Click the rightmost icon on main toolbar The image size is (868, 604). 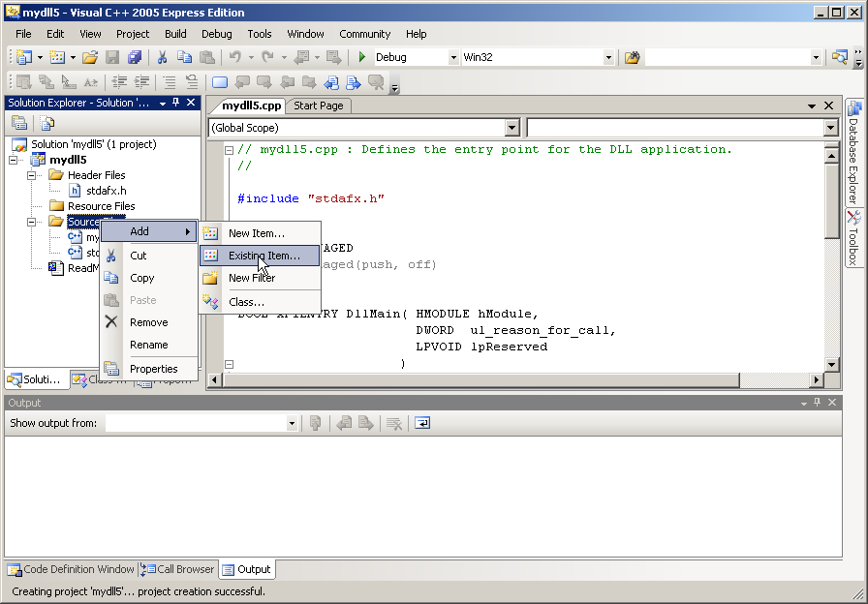click(x=839, y=57)
